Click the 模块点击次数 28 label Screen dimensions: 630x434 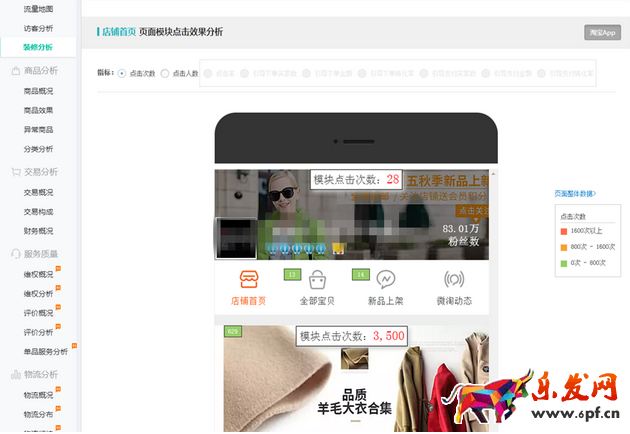click(x=356, y=179)
